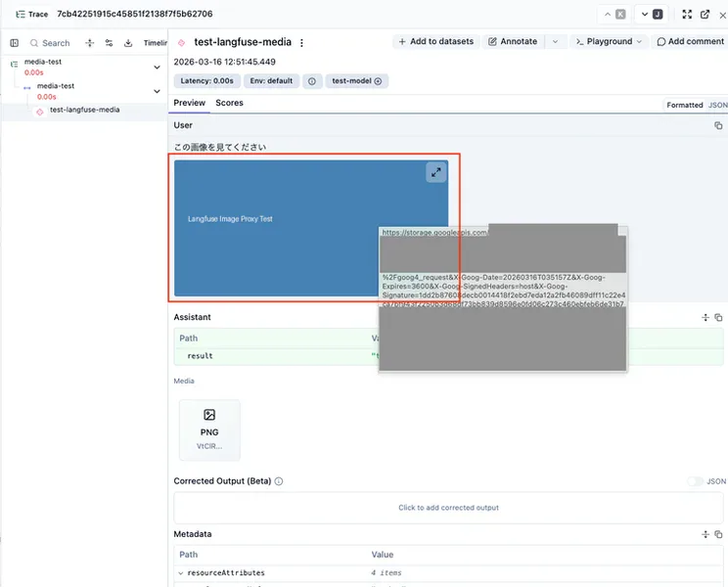Click Add comment button
Screen dimensions: 728x587
click(x=691, y=42)
